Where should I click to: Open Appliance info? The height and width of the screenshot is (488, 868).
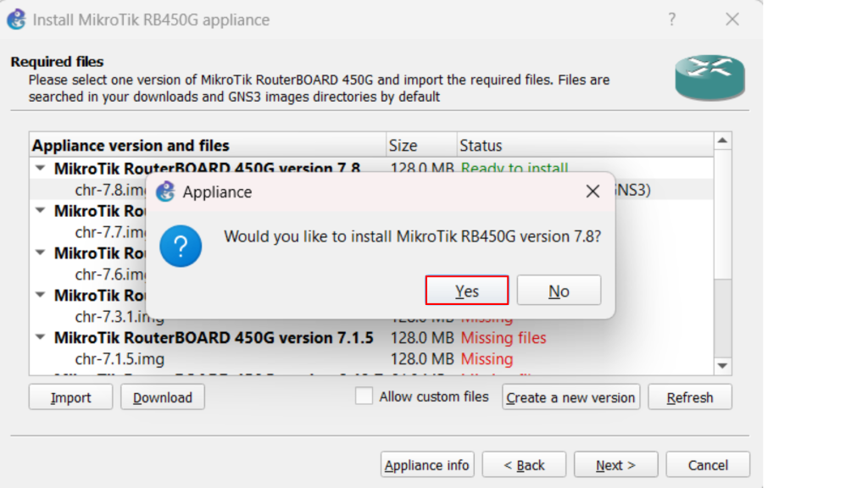pos(426,465)
